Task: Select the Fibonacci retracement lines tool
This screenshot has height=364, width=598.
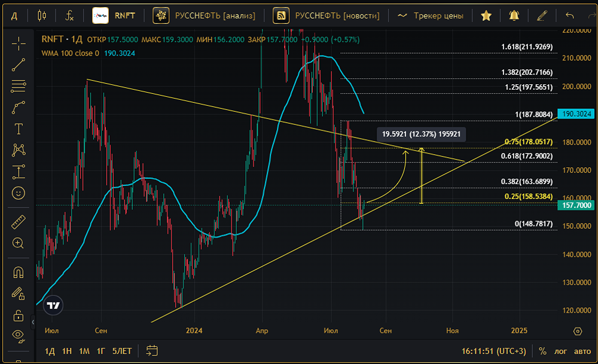Action: 19,86
